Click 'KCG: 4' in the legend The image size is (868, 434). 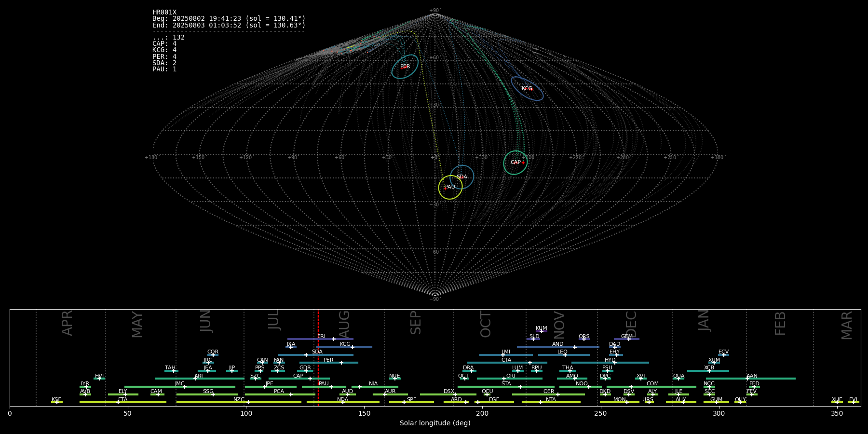(x=164, y=50)
